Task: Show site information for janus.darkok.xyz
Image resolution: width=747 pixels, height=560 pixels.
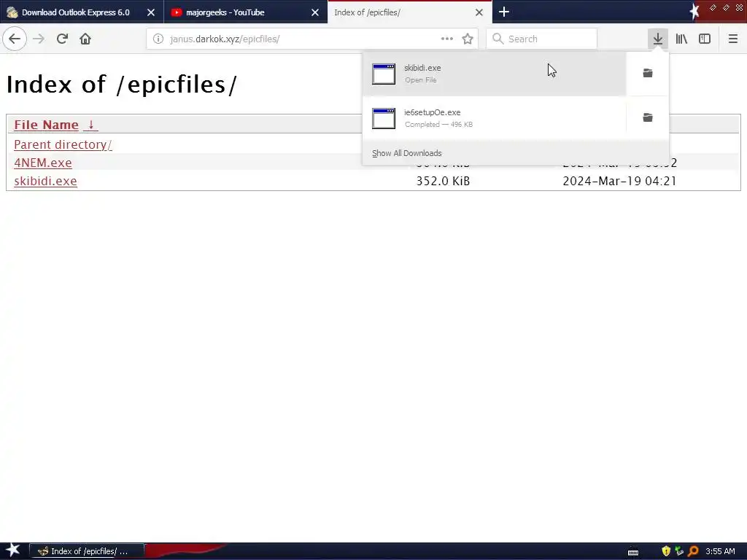Action: tap(158, 39)
